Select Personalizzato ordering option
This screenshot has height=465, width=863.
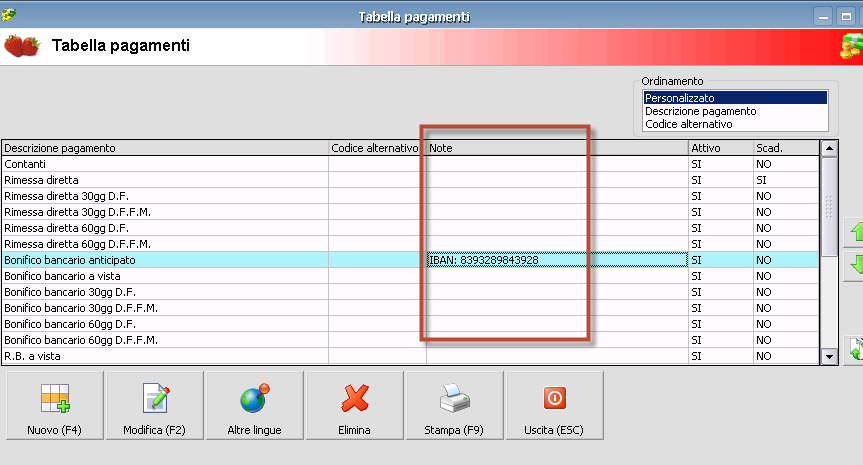point(735,98)
